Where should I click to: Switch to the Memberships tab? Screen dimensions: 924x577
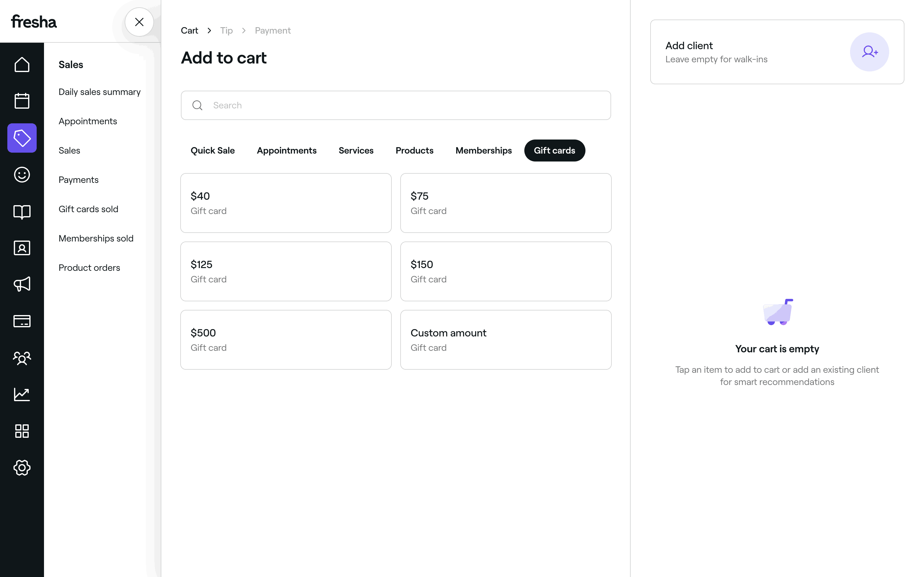coord(483,150)
